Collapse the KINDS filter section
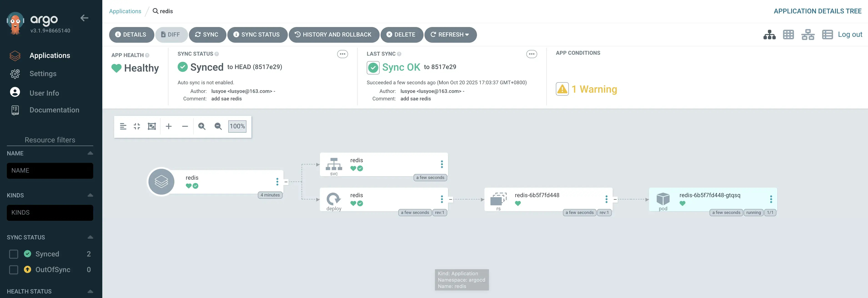Image resolution: width=868 pixels, height=298 pixels. click(x=90, y=195)
